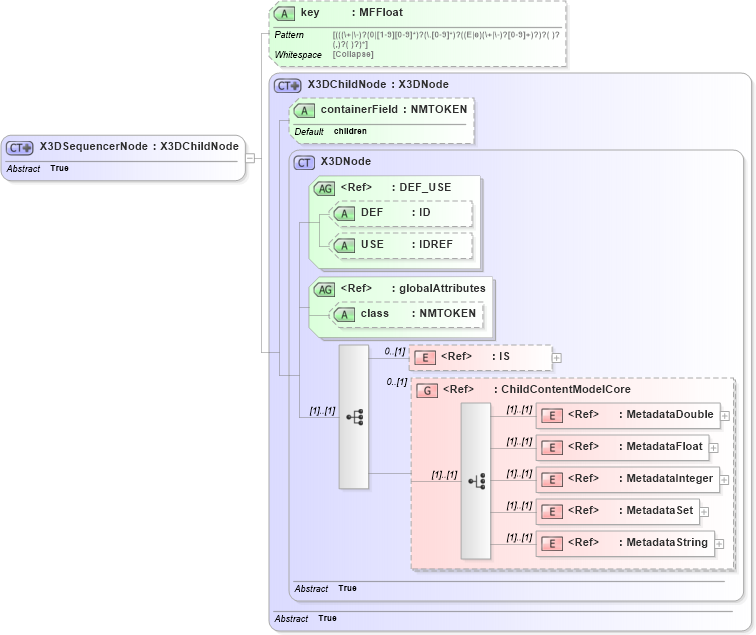Select the X3DNode title text
756x635 pixels.
click(x=346, y=162)
